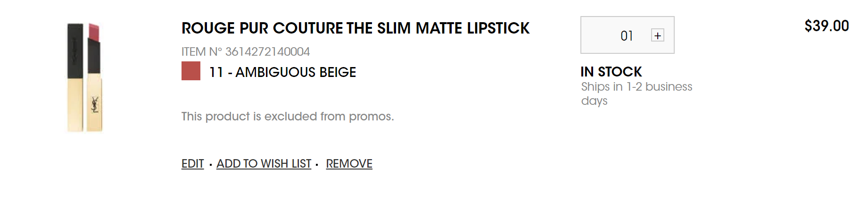Click ADD TO WISH LIST

[264, 163]
